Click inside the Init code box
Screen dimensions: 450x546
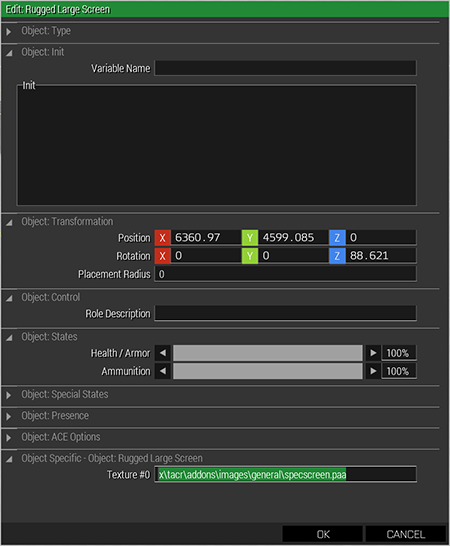coord(217,145)
